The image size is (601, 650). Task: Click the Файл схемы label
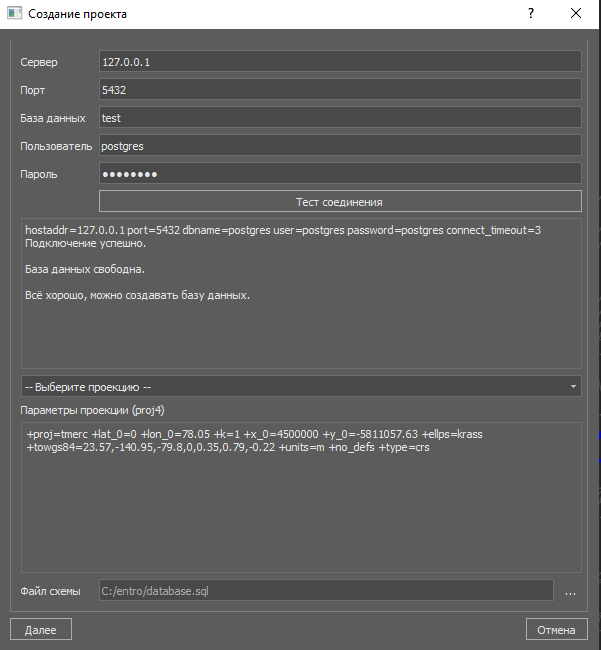(51, 591)
